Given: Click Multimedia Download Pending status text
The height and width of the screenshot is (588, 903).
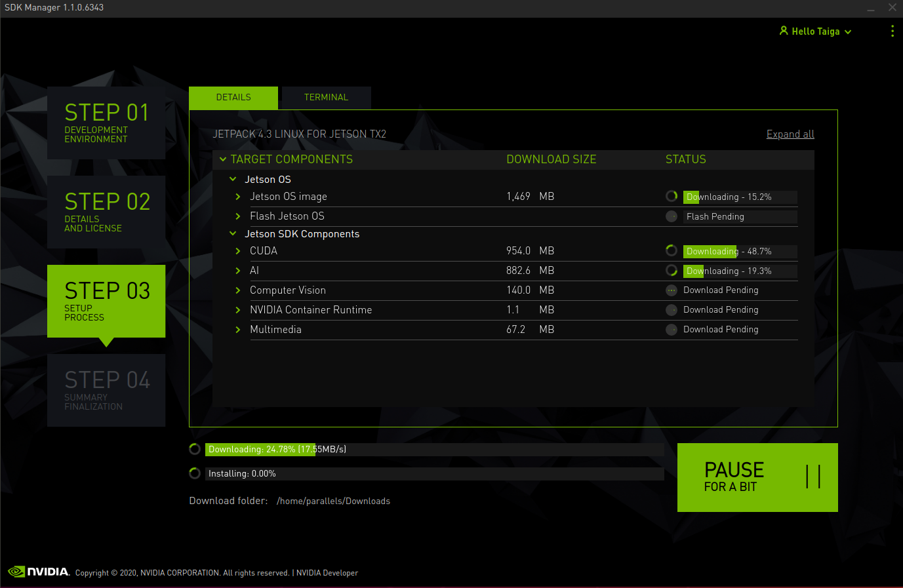Looking at the screenshot, I should [x=721, y=329].
